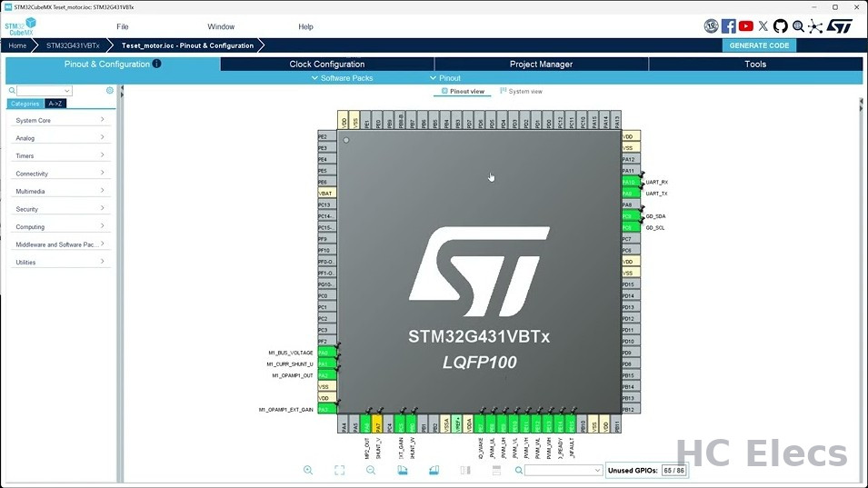Select the green PA0 pin (M1_BUS_VOLTAGE)

click(326, 353)
